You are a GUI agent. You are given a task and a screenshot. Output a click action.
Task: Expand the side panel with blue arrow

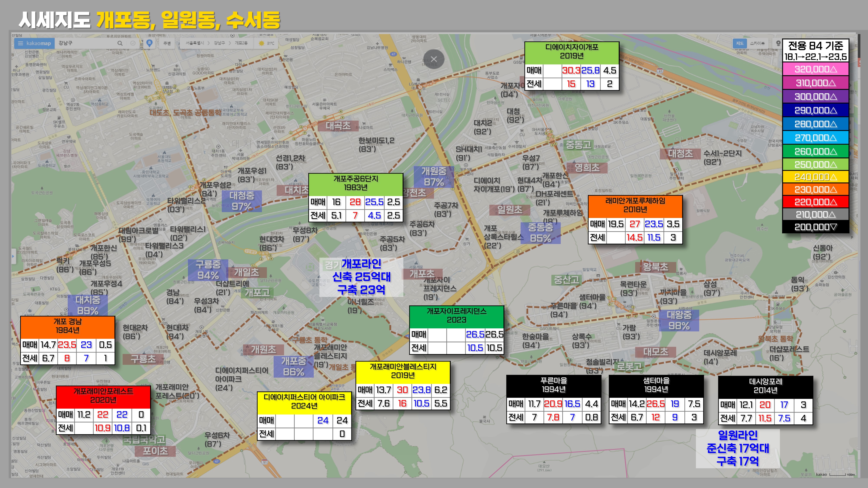pyautogui.click(x=13, y=256)
